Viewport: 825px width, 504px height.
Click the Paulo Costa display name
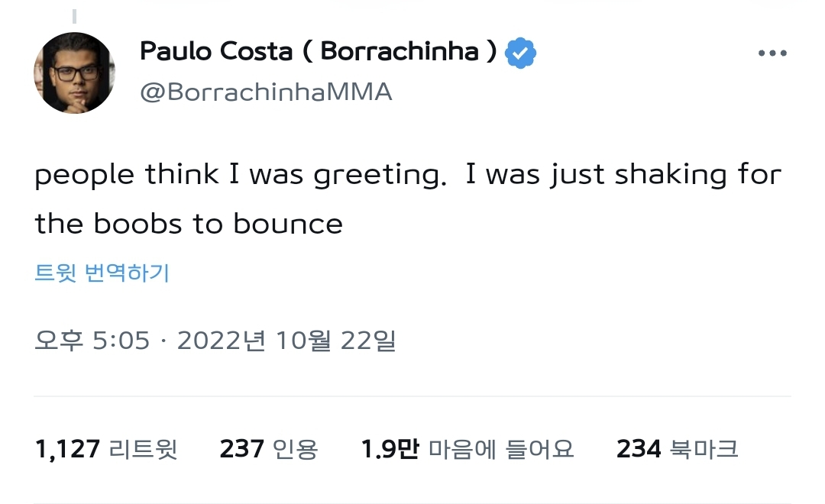[215, 51]
